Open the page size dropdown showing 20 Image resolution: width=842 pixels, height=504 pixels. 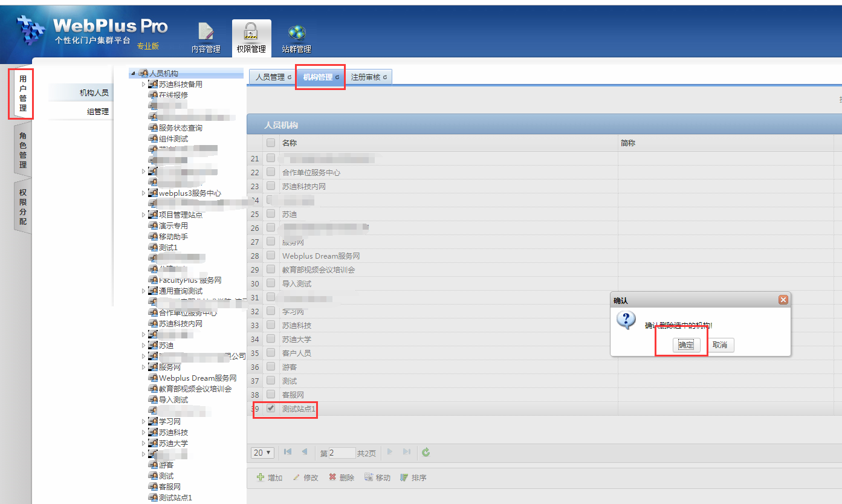coord(263,453)
